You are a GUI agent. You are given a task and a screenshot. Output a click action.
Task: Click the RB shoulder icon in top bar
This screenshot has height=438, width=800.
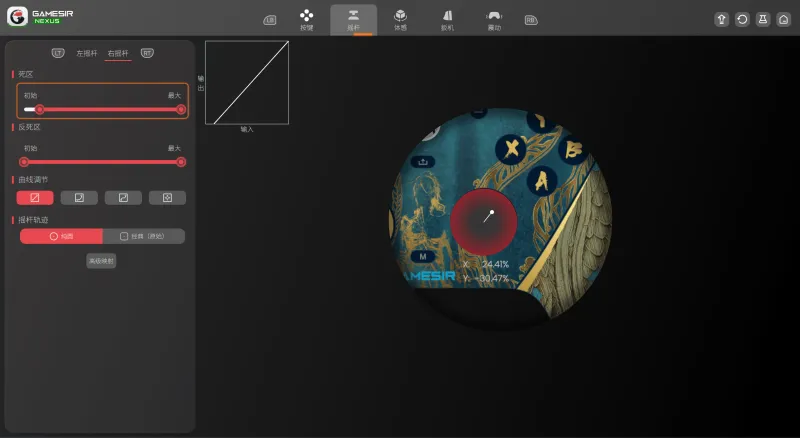(x=531, y=20)
